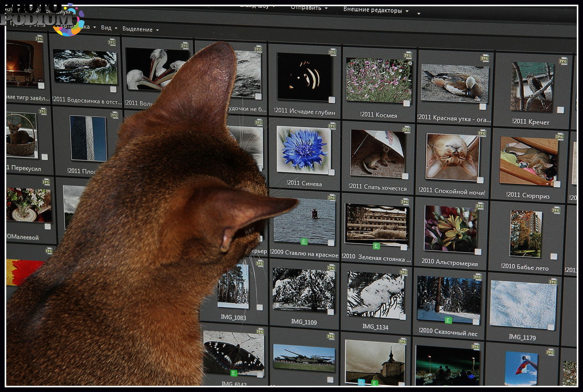Select the blue cornflower Синева thumbnail

(x=304, y=150)
